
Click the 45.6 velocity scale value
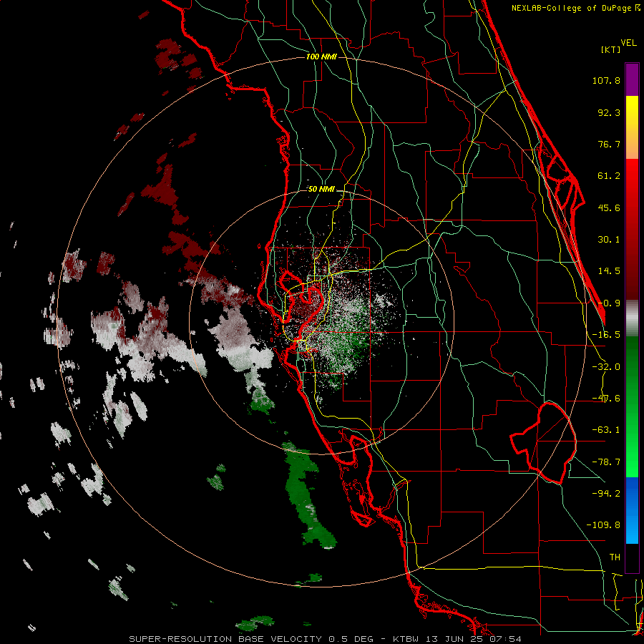coord(609,208)
